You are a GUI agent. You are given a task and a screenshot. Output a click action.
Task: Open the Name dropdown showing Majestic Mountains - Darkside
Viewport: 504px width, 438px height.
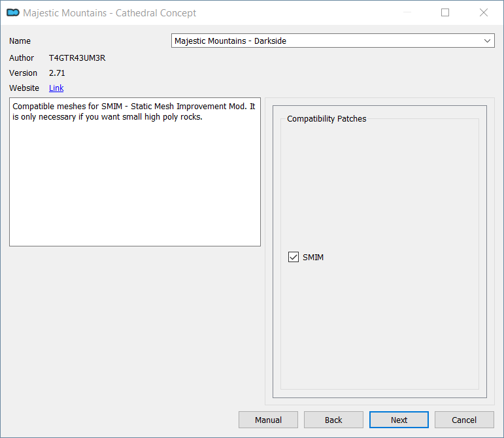click(x=333, y=41)
